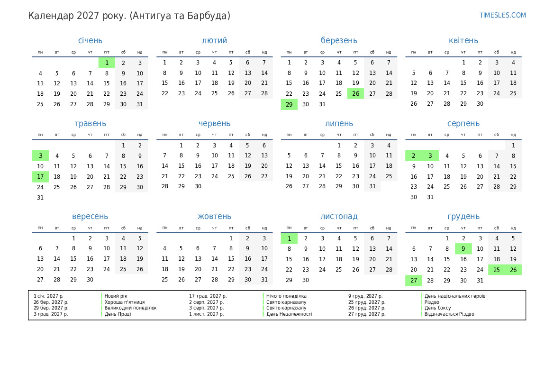This screenshot has width=554, height=392.
Task: Click highlighted December 9 holiday cell
Action: pos(463,249)
